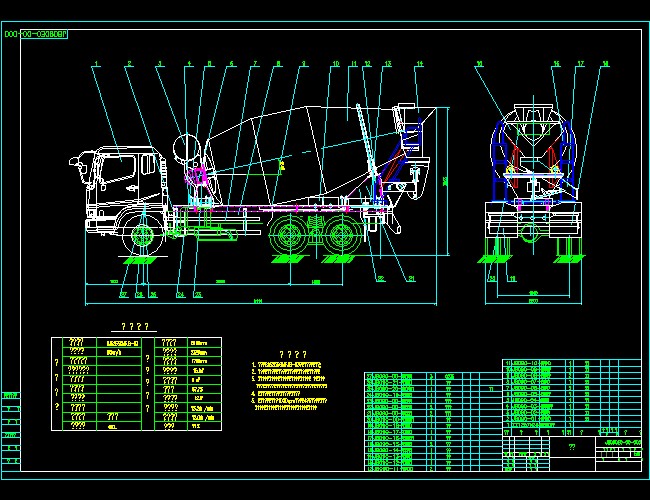Click the front wheel hub center
Image resolution: width=650 pixels, height=500 pixels.
coord(142,236)
